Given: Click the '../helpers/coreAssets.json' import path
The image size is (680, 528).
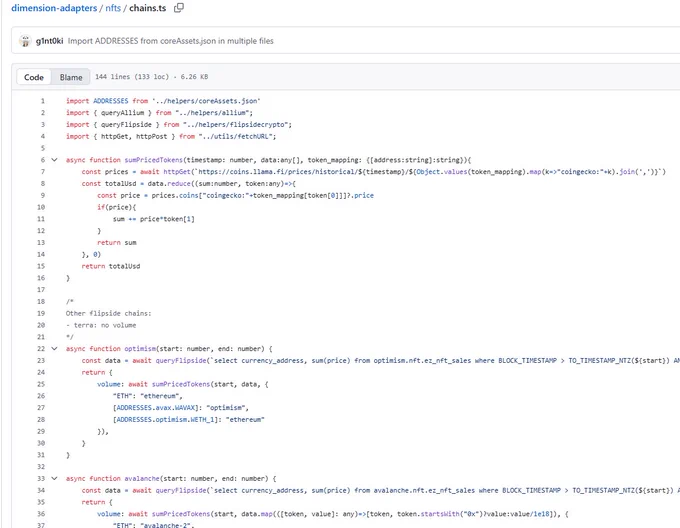Looking at the screenshot, I should click(x=206, y=101).
